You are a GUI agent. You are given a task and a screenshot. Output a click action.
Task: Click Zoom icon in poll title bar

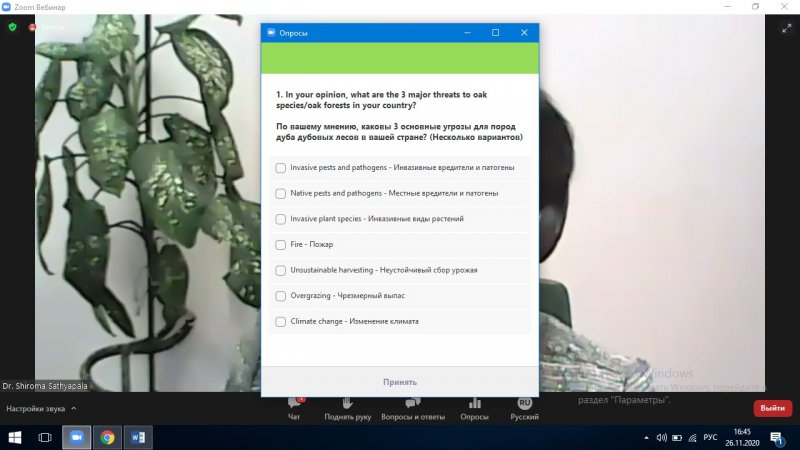(x=271, y=33)
